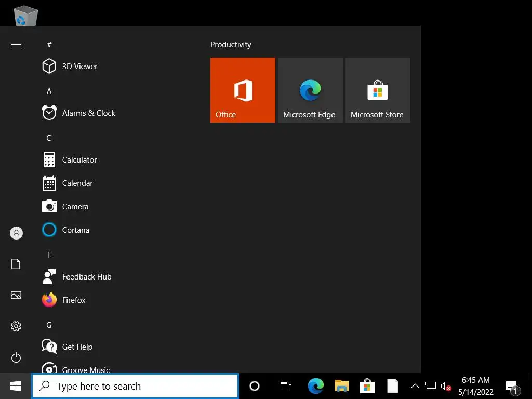This screenshot has height=399, width=532.
Task: Click the muted volume icon
Action: tap(446, 387)
